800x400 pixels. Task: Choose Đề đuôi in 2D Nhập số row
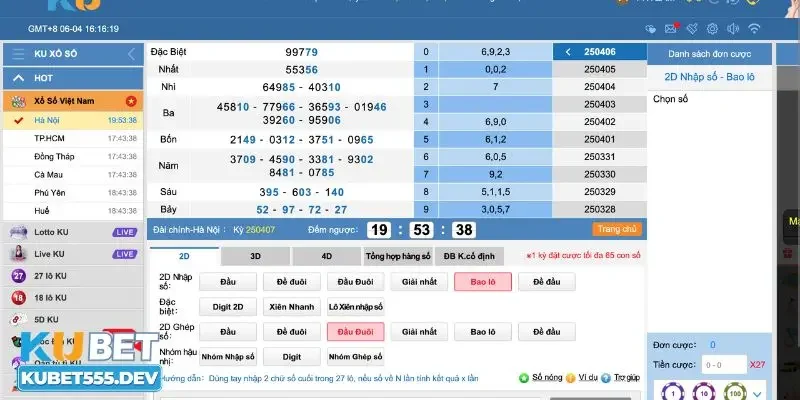click(x=292, y=282)
